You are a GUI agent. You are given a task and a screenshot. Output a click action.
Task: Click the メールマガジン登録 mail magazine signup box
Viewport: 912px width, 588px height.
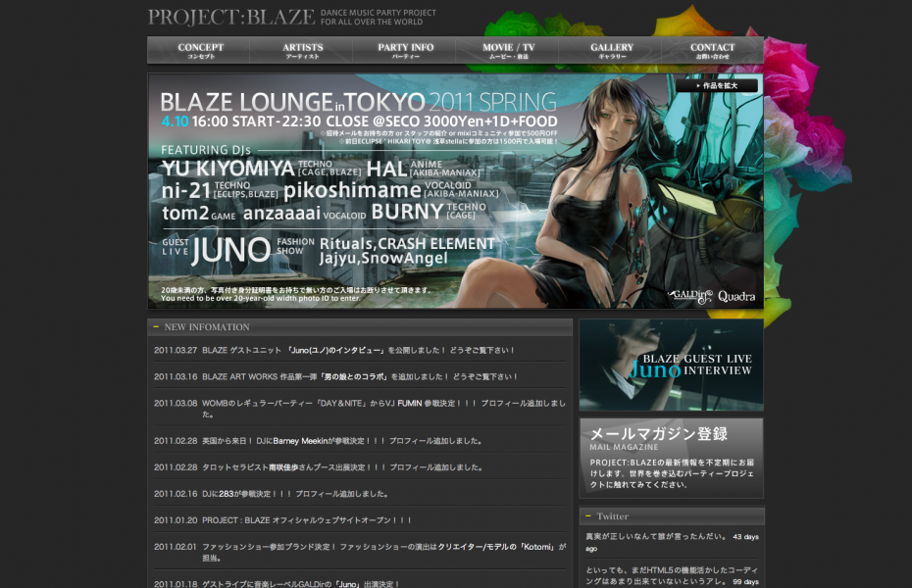671,457
